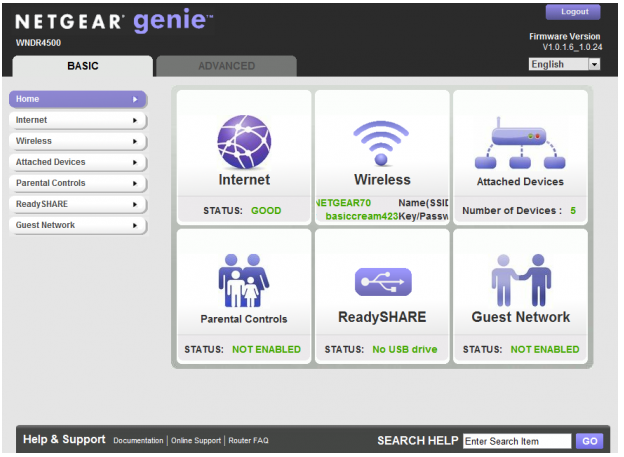
Task: Click the NETGEAR genie logo
Action: tap(114, 21)
